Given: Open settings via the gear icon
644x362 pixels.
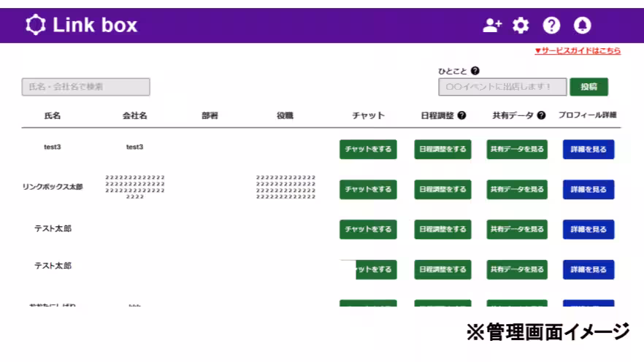Looking at the screenshot, I should click(521, 26).
